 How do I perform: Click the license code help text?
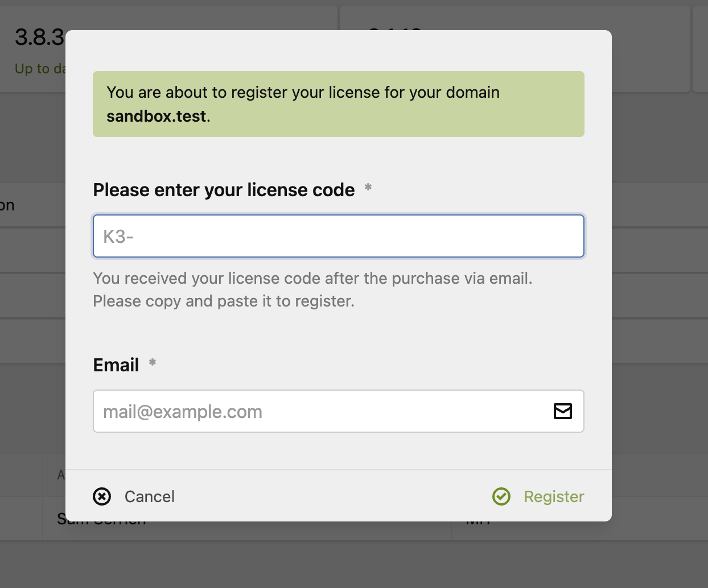pyautogui.click(x=312, y=289)
